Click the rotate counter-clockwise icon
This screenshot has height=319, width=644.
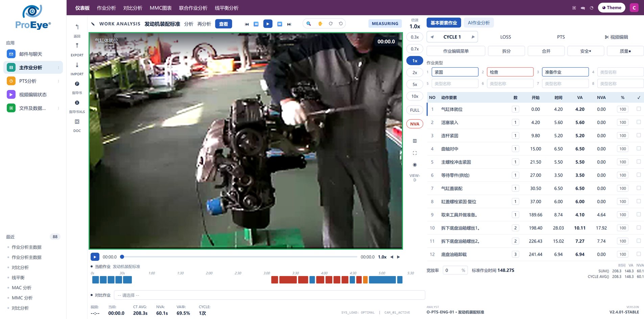[341, 24]
